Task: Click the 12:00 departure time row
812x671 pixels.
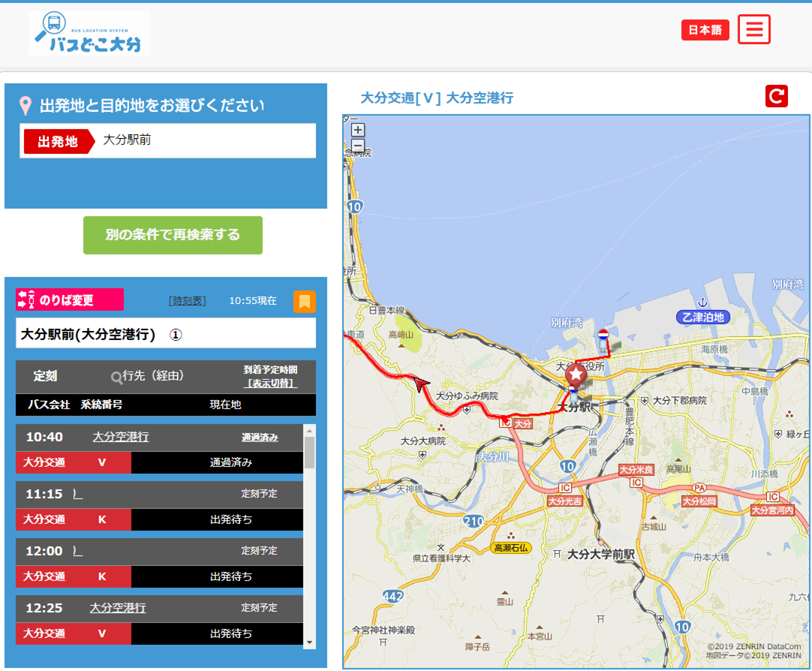Action: tap(160, 552)
